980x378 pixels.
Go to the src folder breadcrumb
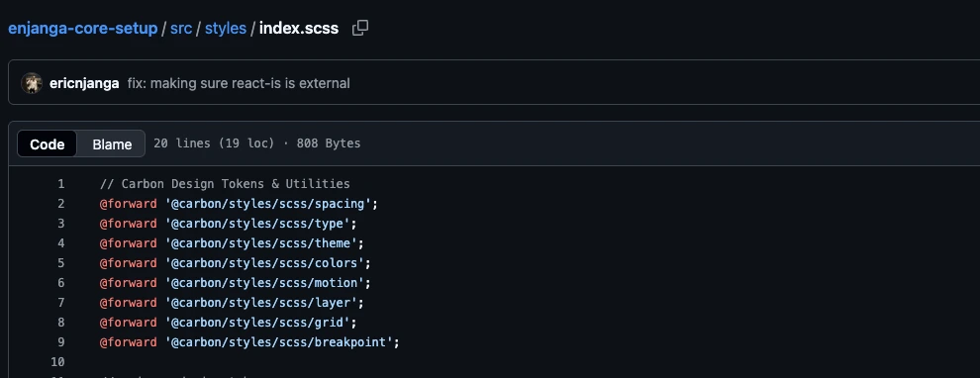[x=181, y=28]
